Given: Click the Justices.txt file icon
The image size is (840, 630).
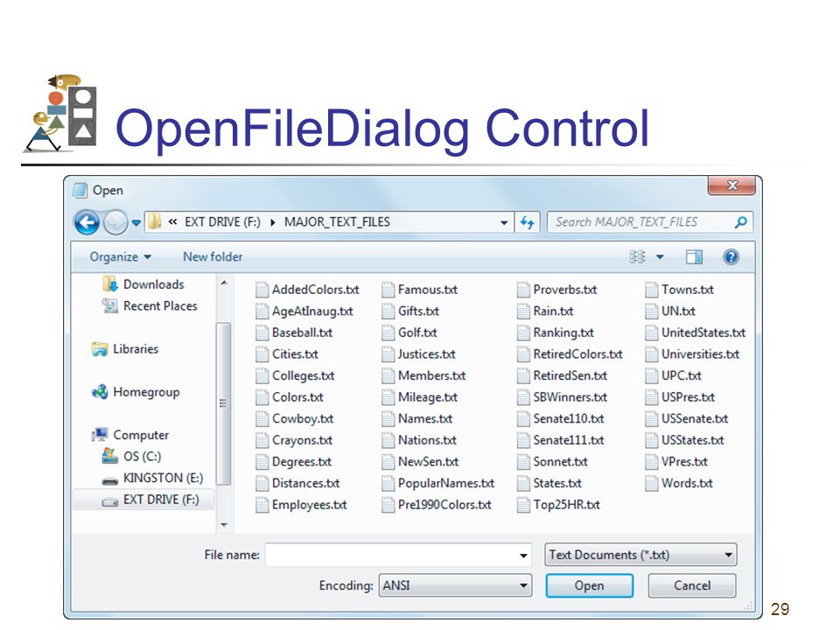Looking at the screenshot, I should click(388, 354).
